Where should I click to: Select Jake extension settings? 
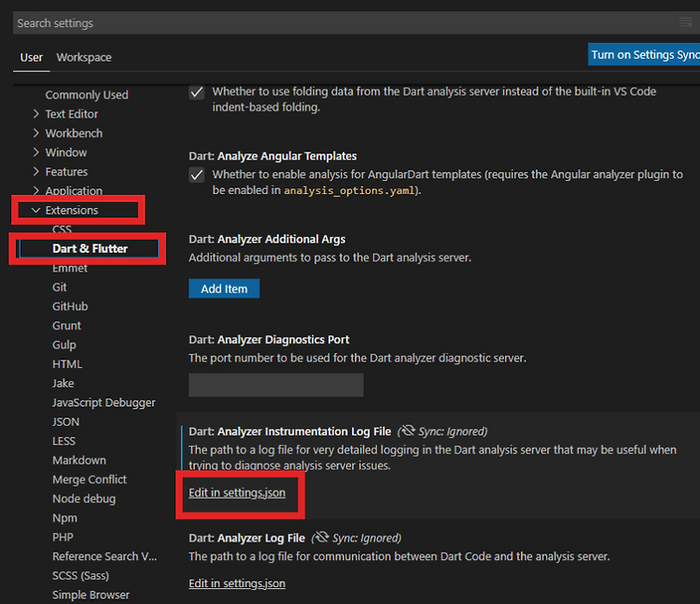63,383
